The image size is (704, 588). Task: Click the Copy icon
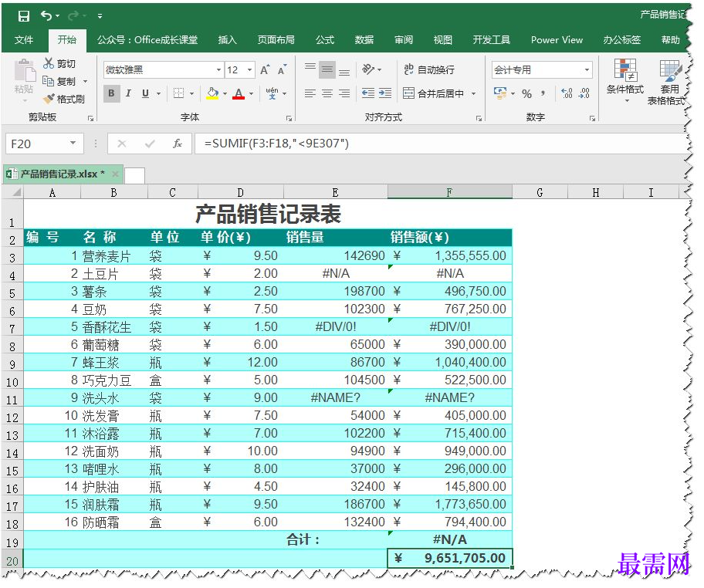tap(48, 81)
